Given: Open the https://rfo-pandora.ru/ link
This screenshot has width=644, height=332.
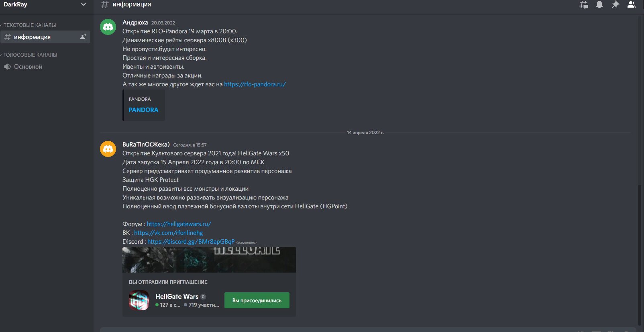Looking at the screenshot, I should 255,84.
